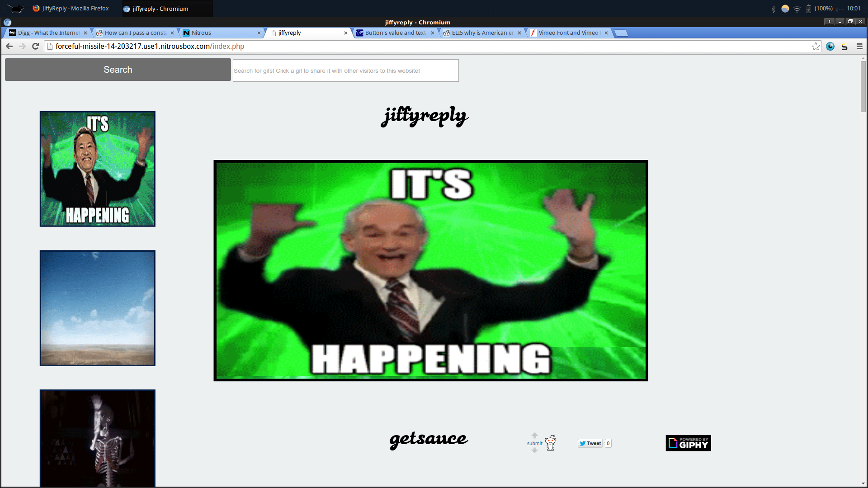Click the browser back arrow
This screenshot has height=488, width=868.
(9, 47)
